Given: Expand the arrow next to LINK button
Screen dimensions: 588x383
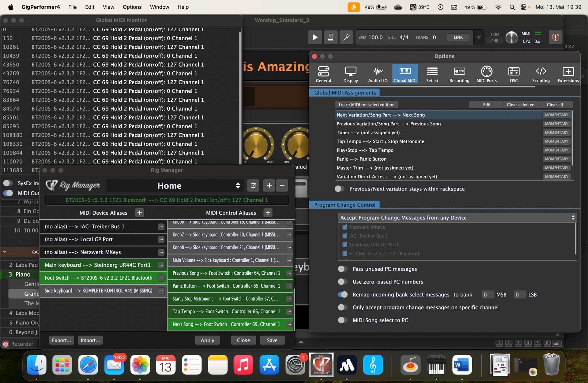Looking at the screenshot, I should click(x=478, y=37).
